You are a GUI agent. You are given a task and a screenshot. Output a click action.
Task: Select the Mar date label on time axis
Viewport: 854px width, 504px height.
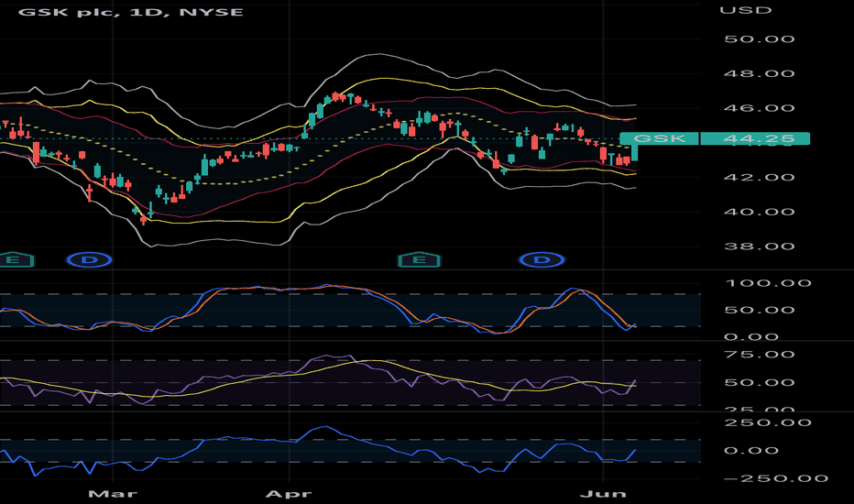point(112,494)
